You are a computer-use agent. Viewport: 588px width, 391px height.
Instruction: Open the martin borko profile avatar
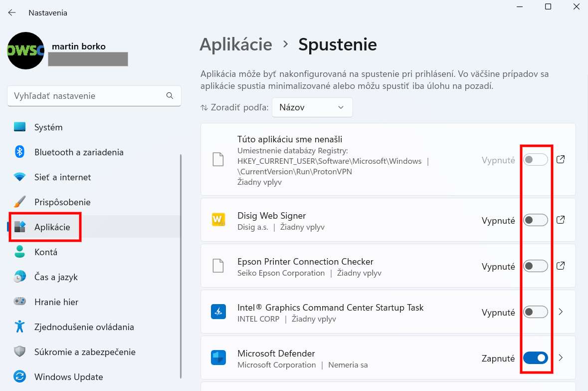(x=25, y=50)
